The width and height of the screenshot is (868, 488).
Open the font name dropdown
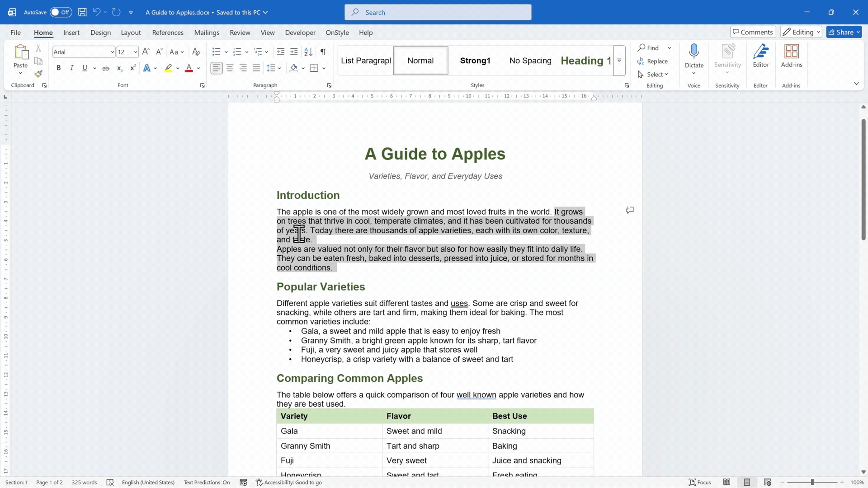(x=112, y=52)
